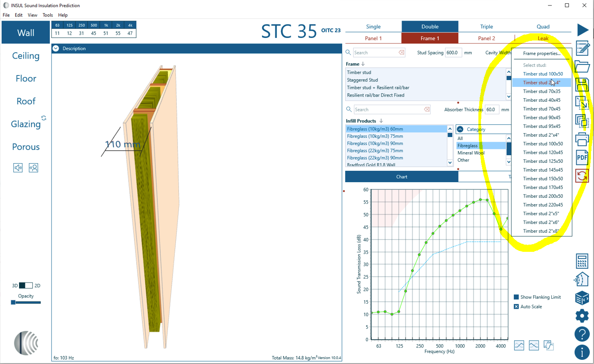Go to the Glazing section
The image size is (594, 364).
click(x=26, y=124)
